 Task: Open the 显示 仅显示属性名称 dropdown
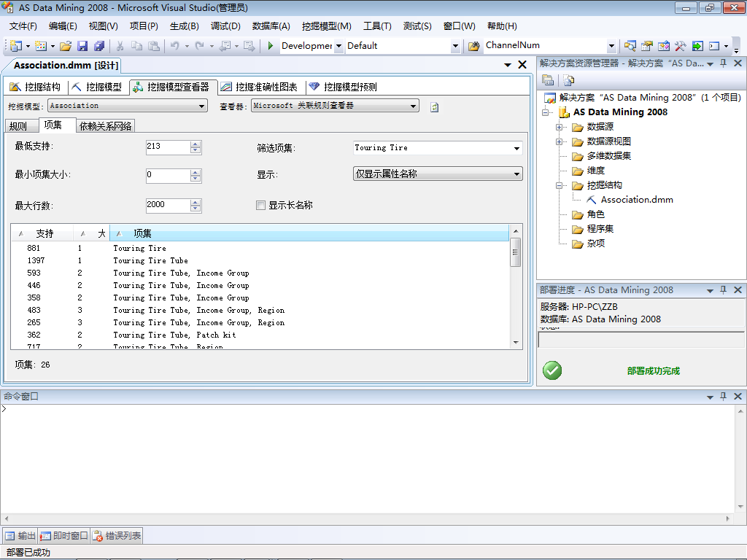[516, 174]
